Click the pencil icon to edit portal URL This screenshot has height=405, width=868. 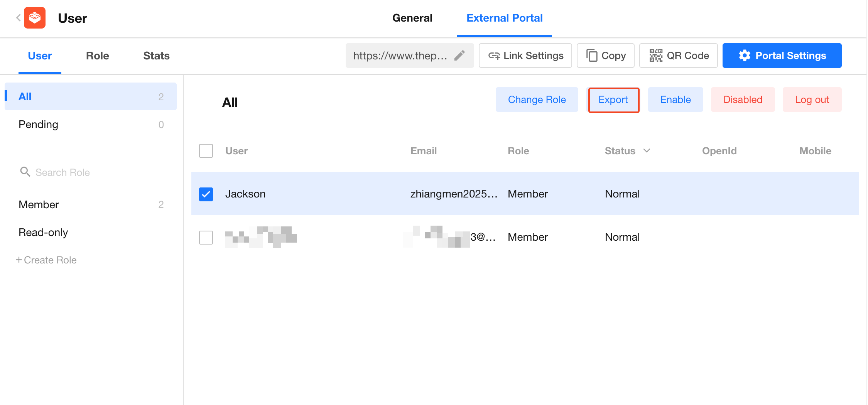point(459,56)
